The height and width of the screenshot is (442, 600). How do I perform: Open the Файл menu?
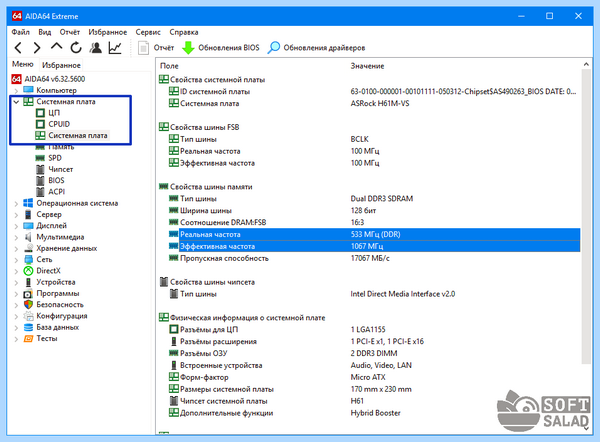(21, 32)
